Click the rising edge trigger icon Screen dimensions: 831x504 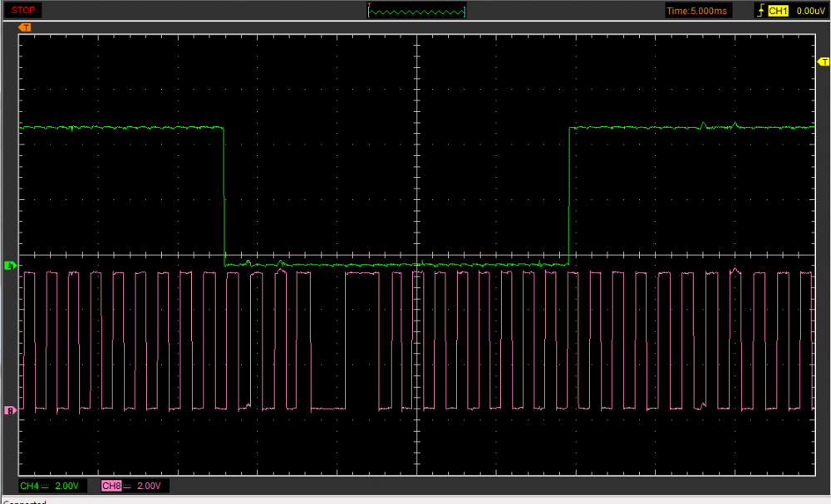tap(760, 11)
